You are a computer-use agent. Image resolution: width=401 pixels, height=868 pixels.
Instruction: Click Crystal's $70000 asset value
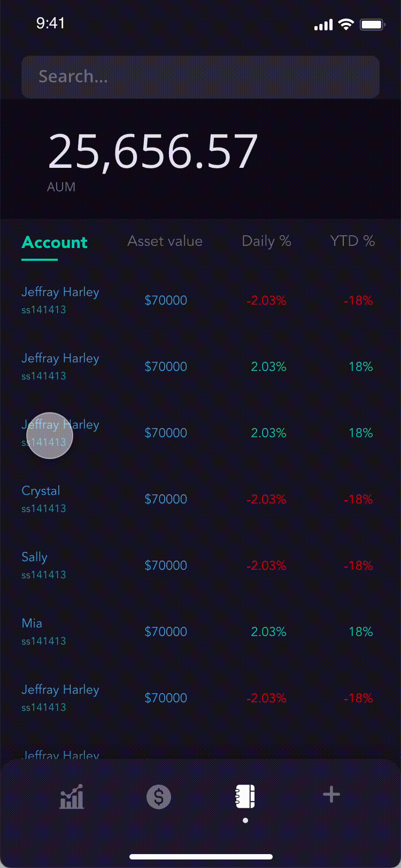[x=166, y=499]
